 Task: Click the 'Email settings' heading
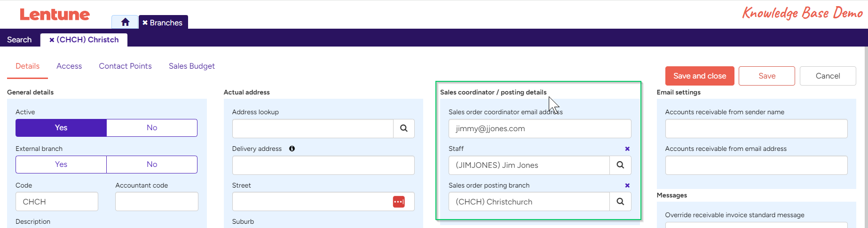pos(679,92)
